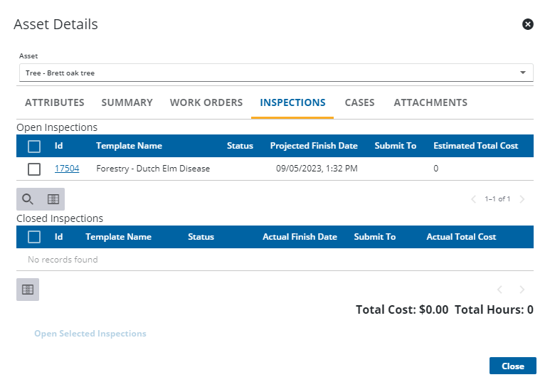Image resolution: width=550 pixels, height=392 pixels.
Task: Switch to the Attributes tab
Action: point(55,102)
